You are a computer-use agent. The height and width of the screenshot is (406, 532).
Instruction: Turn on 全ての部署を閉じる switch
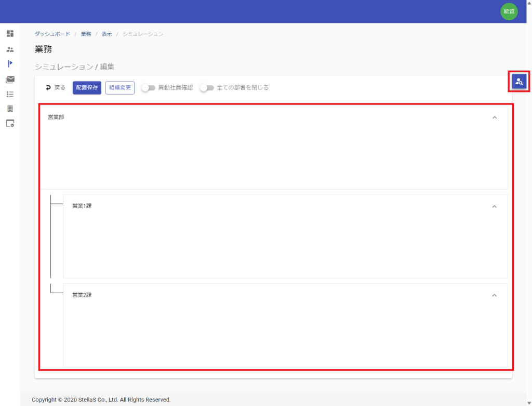pyautogui.click(x=207, y=88)
